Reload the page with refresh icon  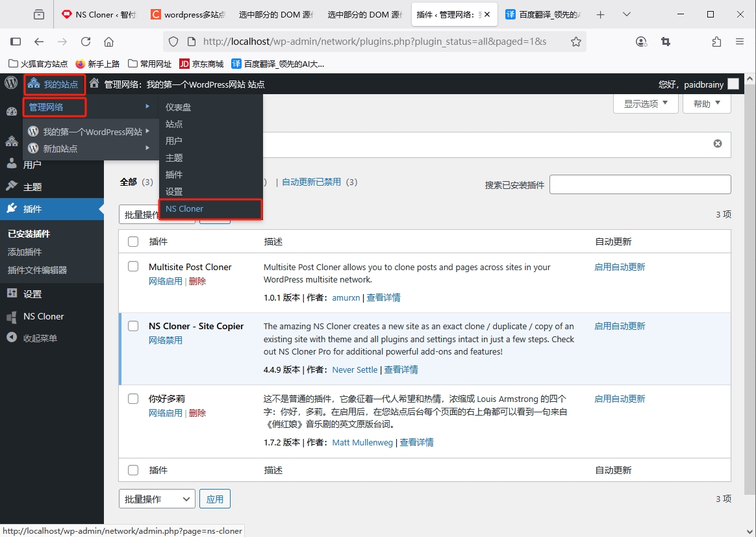(x=86, y=42)
